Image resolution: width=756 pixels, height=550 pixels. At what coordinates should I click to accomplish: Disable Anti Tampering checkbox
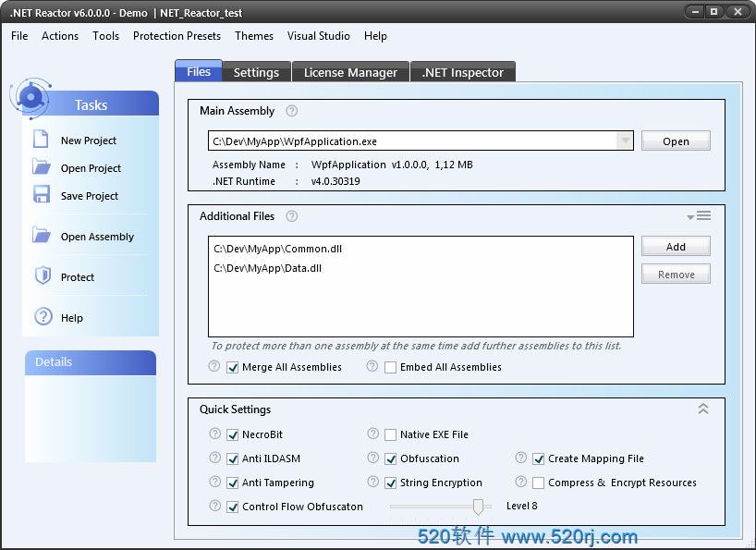coord(232,483)
